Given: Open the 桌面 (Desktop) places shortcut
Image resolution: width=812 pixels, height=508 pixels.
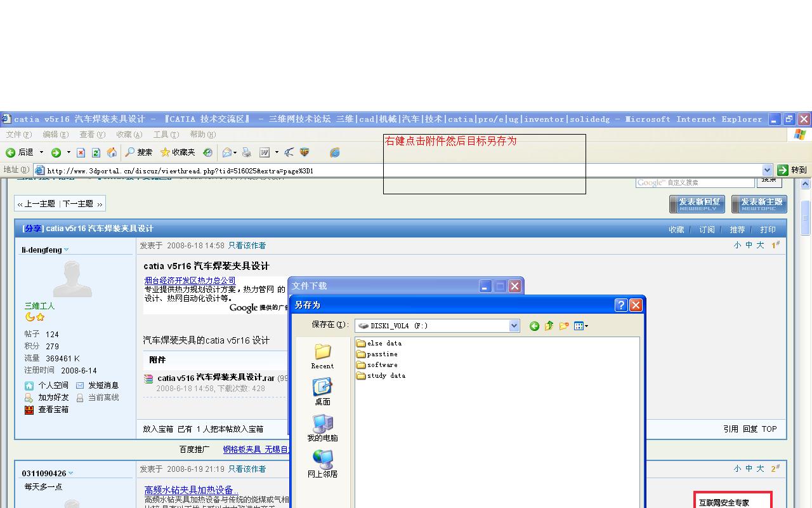Looking at the screenshot, I should click(x=322, y=392).
